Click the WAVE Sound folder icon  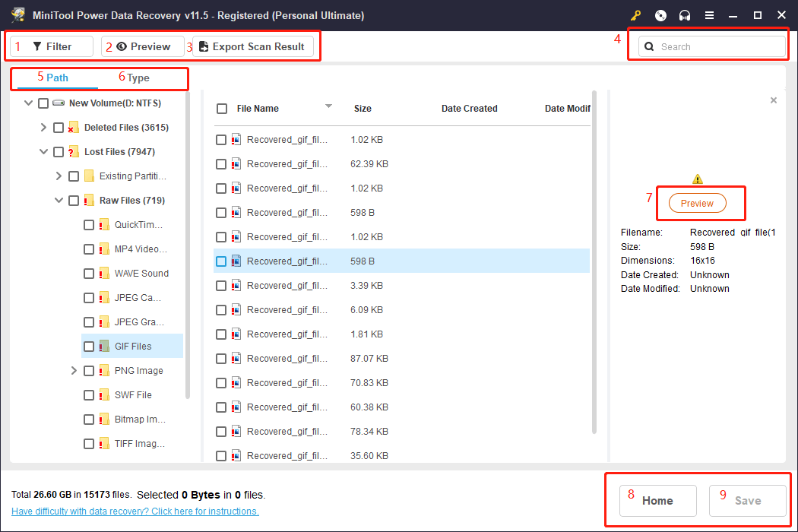click(x=104, y=274)
